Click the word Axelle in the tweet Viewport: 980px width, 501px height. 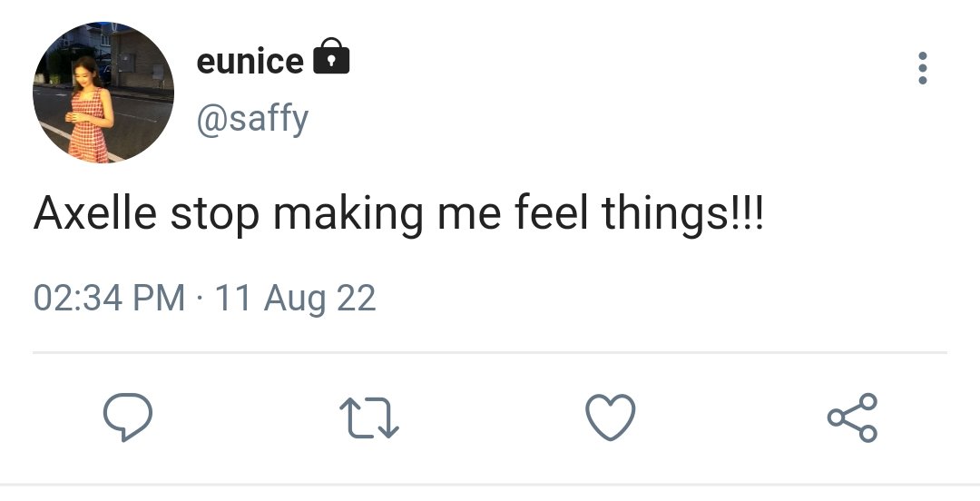click(x=95, y=212)
